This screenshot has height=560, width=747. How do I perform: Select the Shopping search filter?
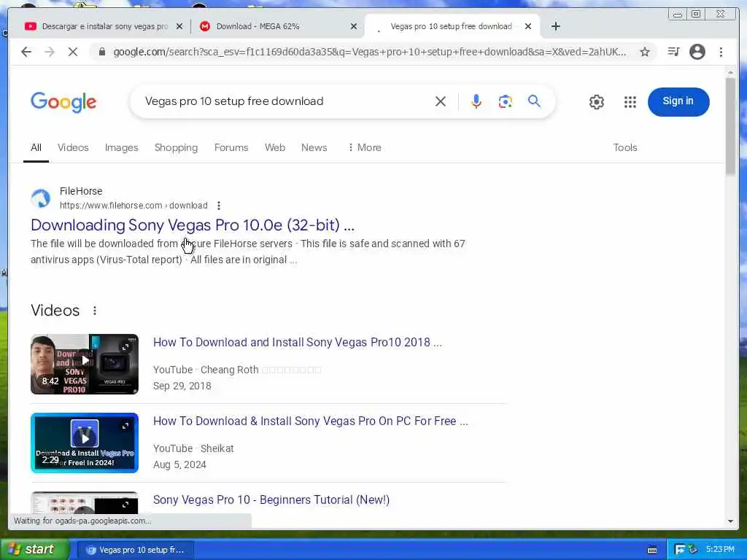(176, 147)
